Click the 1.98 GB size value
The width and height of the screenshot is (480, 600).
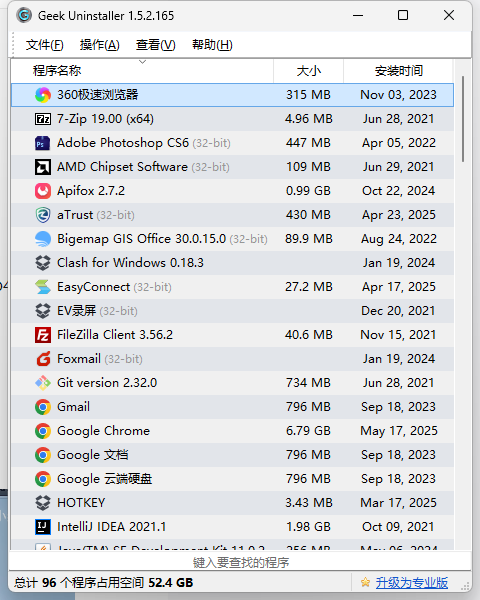308,527
